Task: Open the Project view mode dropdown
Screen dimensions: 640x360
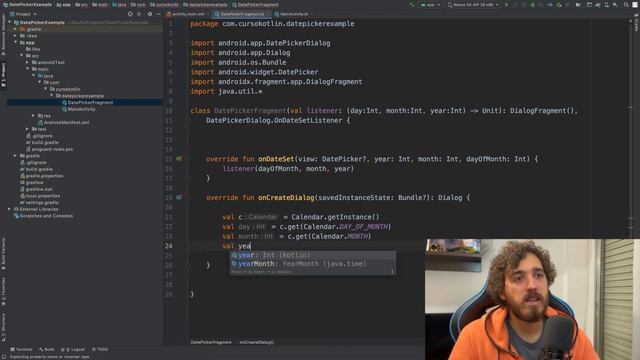Action: (x=23, y=14)
